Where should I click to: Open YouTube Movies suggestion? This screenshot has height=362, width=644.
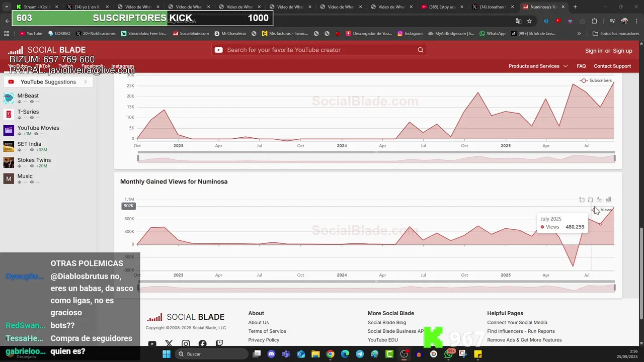tap(38, 128)
